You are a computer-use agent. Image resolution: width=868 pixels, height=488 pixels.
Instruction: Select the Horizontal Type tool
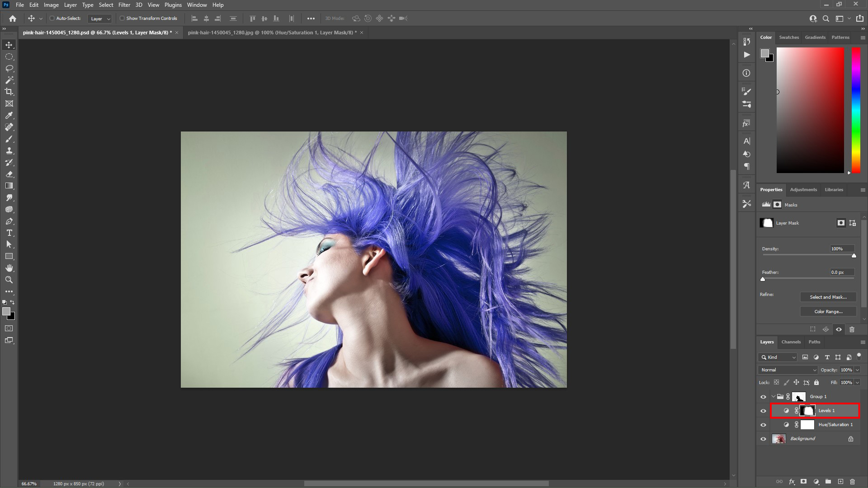coord(9,233)
